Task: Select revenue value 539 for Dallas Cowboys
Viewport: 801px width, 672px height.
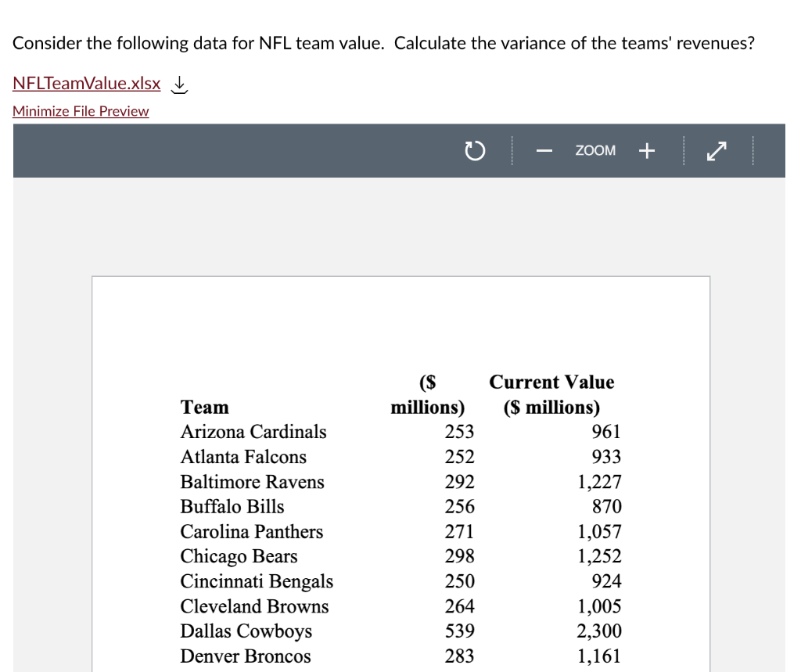Action: 459,631
